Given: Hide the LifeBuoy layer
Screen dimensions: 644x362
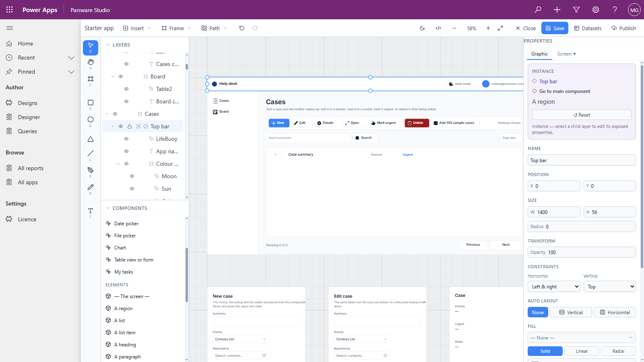Looking at the screenshot, I should pyautogui.click(x=126, y=139).
